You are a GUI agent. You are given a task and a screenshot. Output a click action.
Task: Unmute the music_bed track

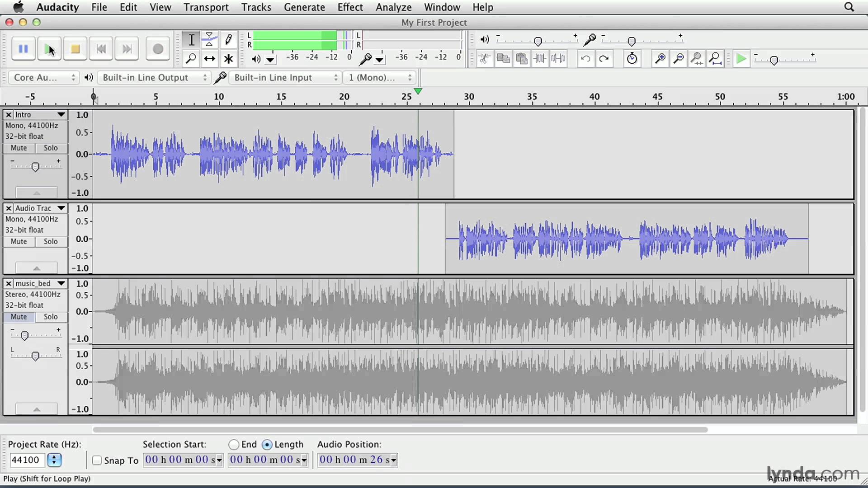pyautogui.click(x=19, y=317)
